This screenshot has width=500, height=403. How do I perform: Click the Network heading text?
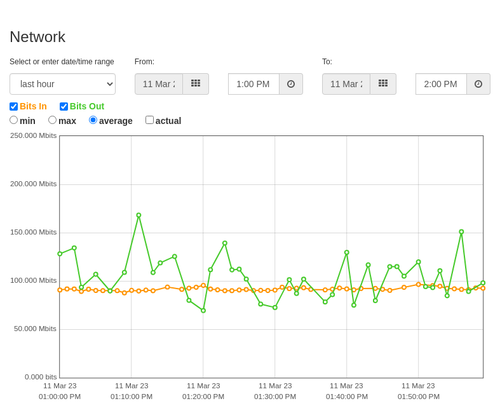[x=37, y=37]
